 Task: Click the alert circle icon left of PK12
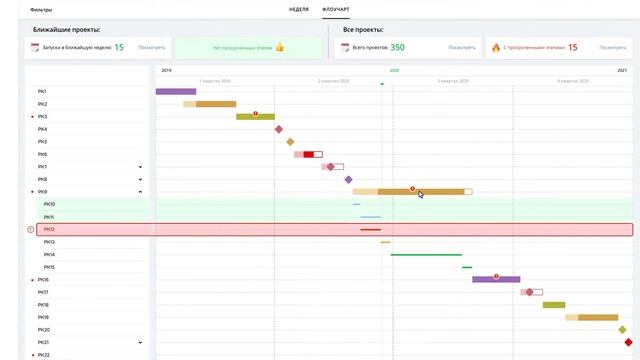pos(31,229)
